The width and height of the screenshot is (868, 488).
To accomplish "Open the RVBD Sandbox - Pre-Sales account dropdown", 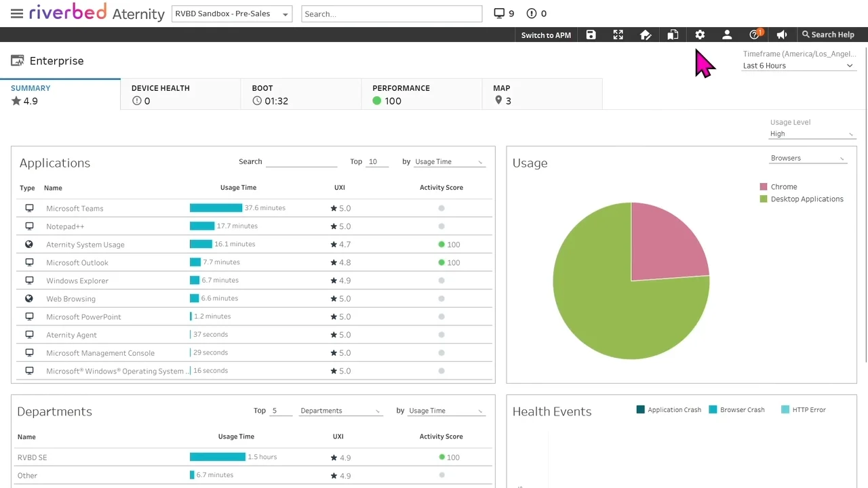I will [232, 14].
